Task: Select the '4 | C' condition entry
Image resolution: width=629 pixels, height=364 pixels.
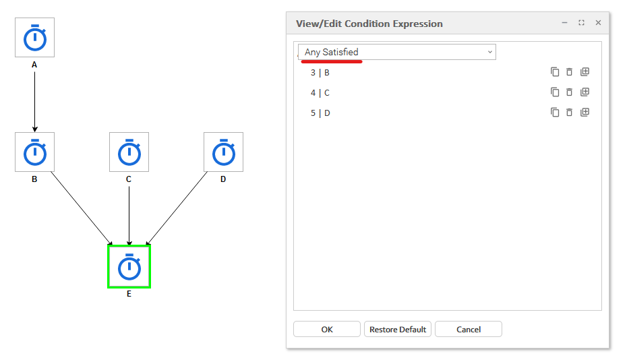Action: point(320,93)
